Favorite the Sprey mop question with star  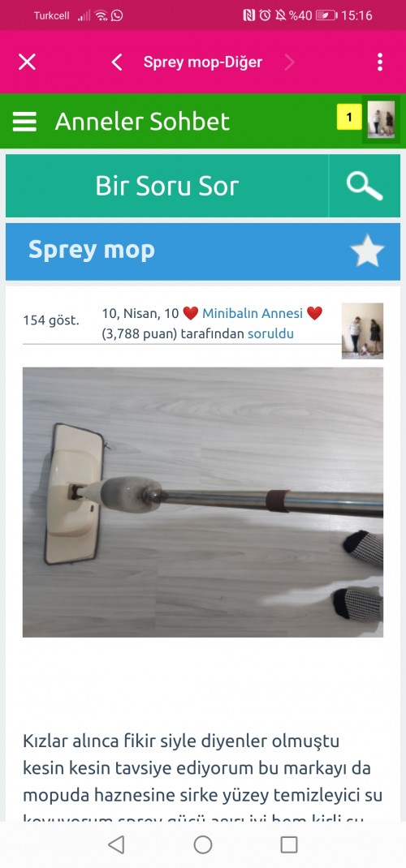(367, 251)
